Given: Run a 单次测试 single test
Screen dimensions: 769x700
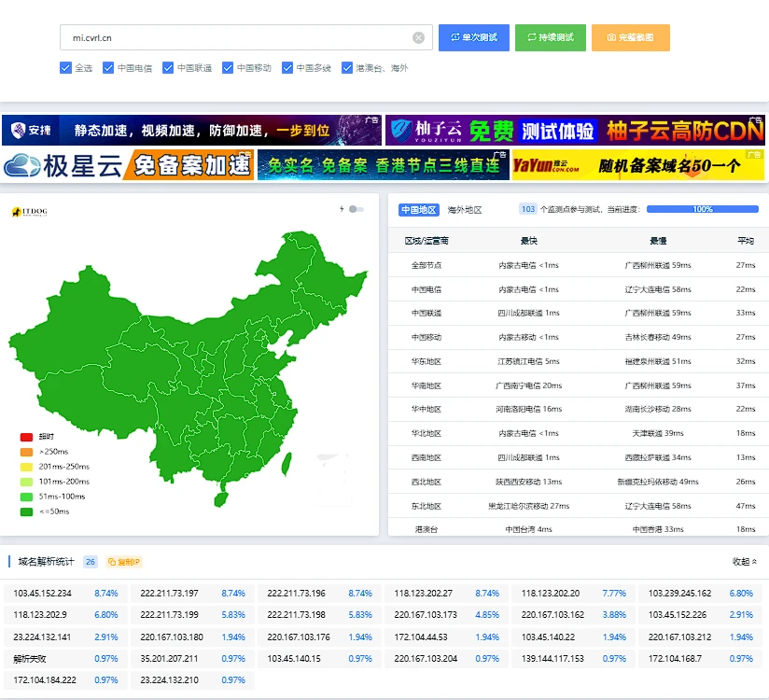Looking at the screenshot, I should [x=473, y=38].
